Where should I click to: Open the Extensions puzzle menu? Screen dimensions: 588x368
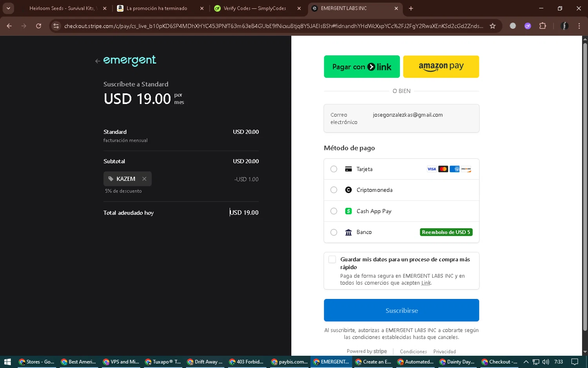(x=543, y=26)
